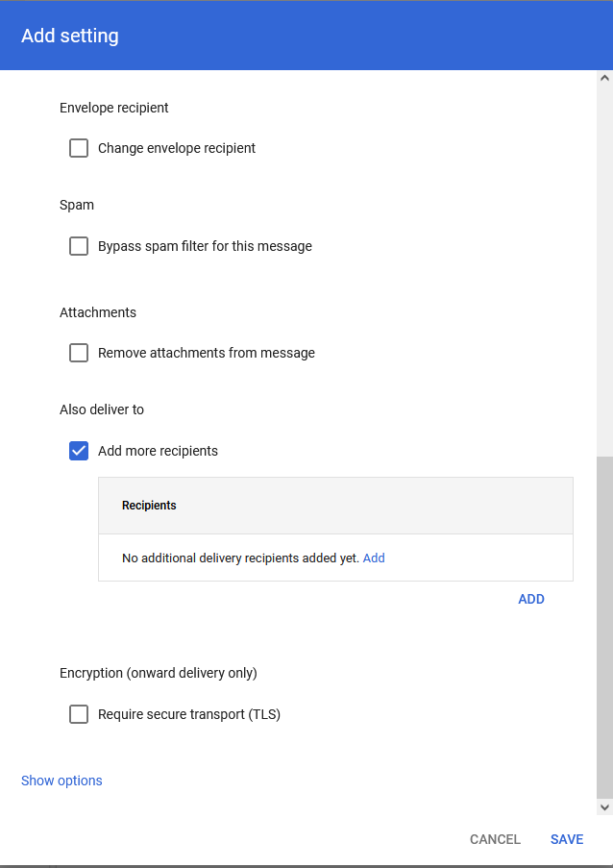The image size is (613, 868).
Task: Tick Bypass spam filter for this message
Action: point(79,246)
